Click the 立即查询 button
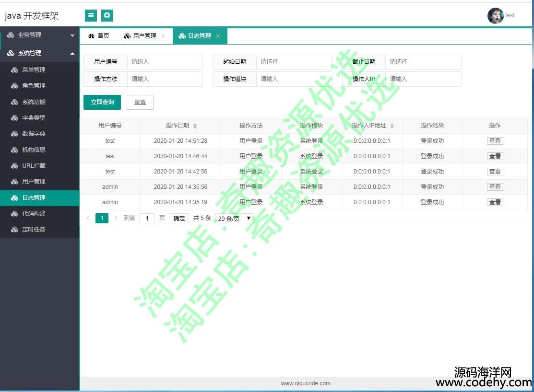The image size is (534, 392). 102,103
